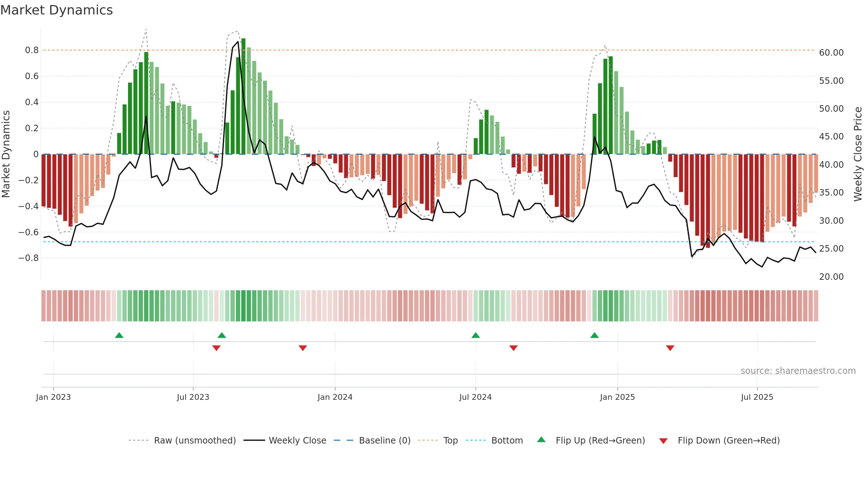Click the Flip Down marker after Jan 2025

[670, 348]
